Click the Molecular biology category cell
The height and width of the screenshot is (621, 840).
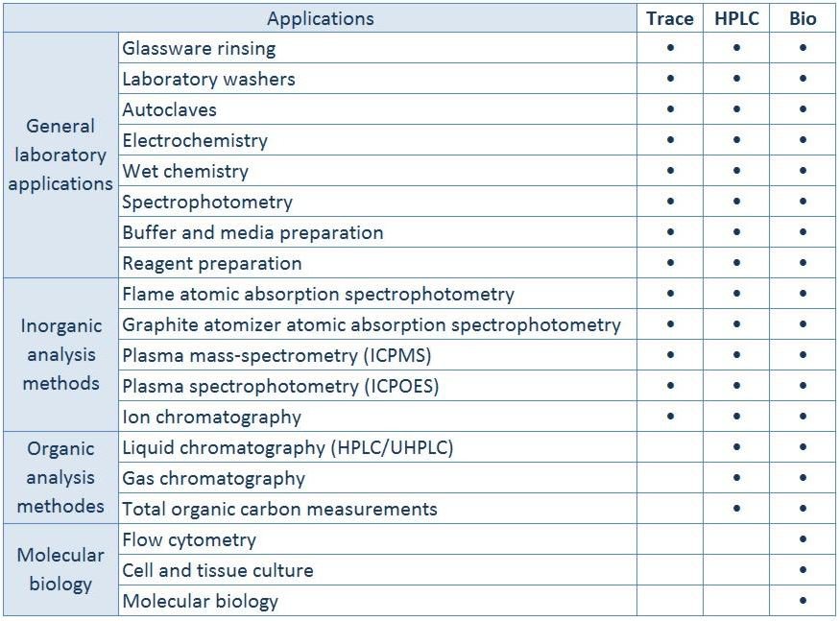pos(60,569)
